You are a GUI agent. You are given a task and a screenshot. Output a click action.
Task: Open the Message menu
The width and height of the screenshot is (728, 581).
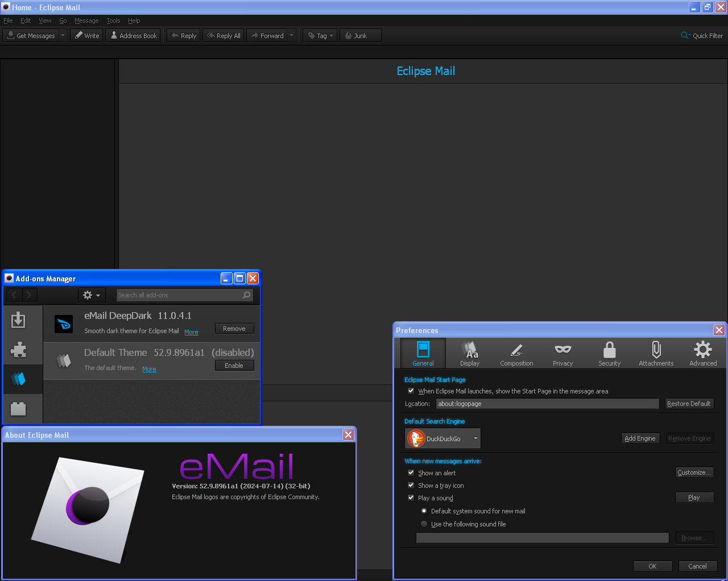tap(86, 20)
